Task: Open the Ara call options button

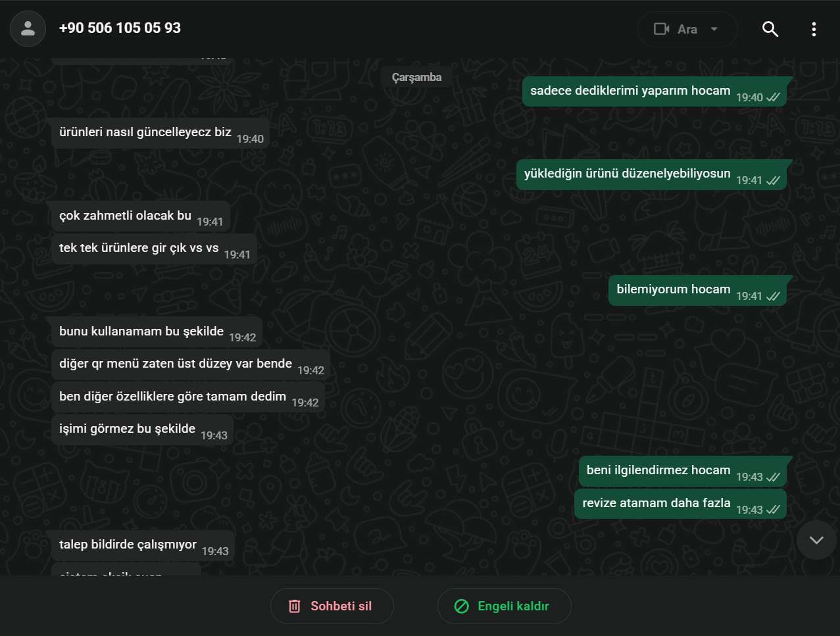Action: coord(687,29)
